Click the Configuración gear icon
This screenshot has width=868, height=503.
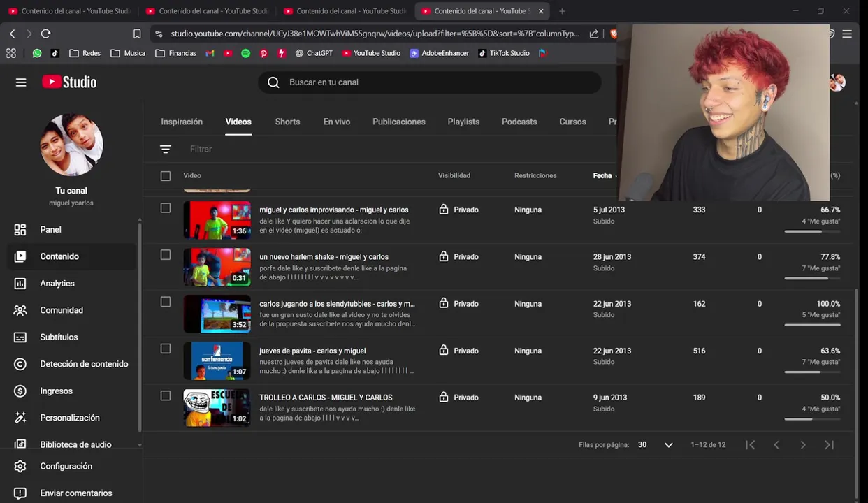20,466
